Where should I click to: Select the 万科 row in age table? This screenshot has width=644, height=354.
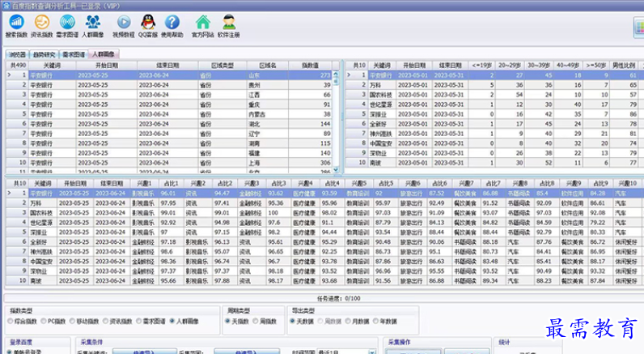pyautogui.click(x=493, y=85)
